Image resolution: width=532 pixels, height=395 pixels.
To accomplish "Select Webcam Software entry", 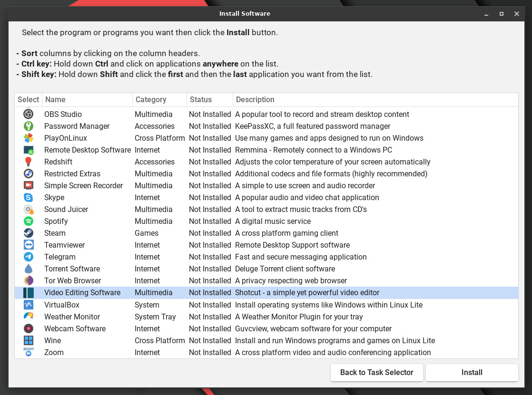I will click(75, 328).
